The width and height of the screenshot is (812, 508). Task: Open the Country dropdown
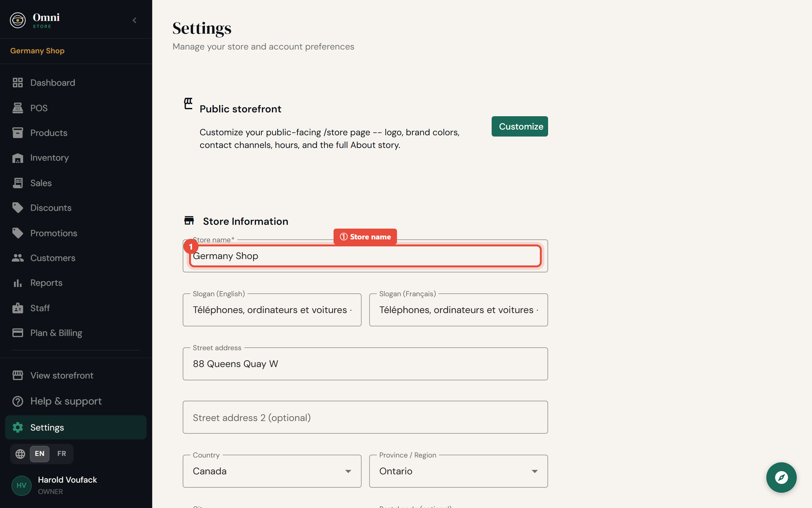coord(272,471)
